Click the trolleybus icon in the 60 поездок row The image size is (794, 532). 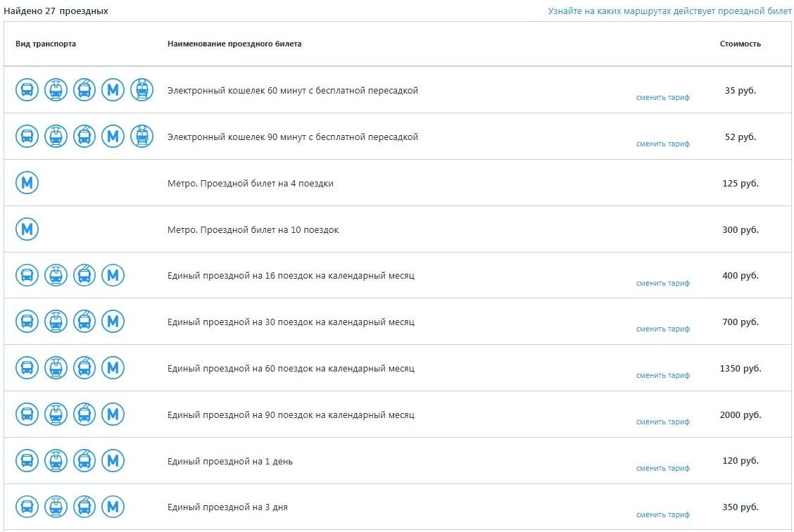(84, 368)
